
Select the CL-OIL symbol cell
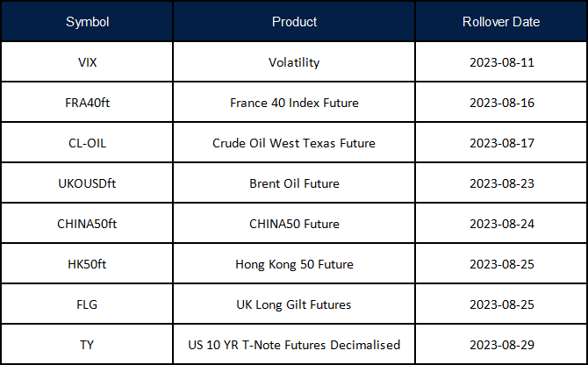(x=87, y=143)
